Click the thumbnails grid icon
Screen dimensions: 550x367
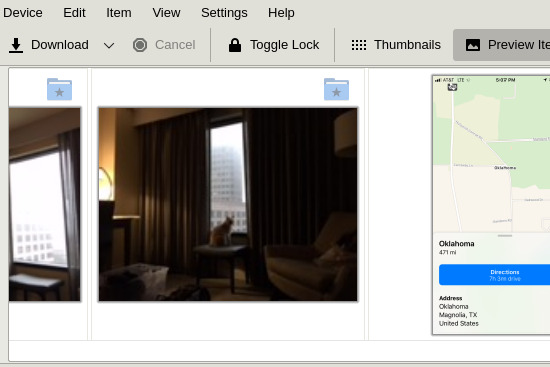[x=359, y=45]
